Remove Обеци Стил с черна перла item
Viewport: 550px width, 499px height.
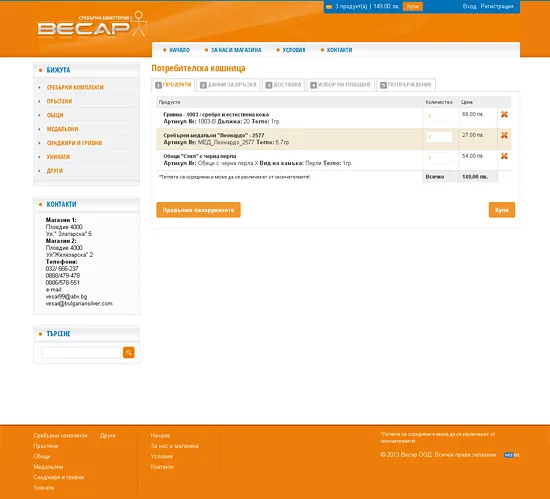[x=504, y=156]
